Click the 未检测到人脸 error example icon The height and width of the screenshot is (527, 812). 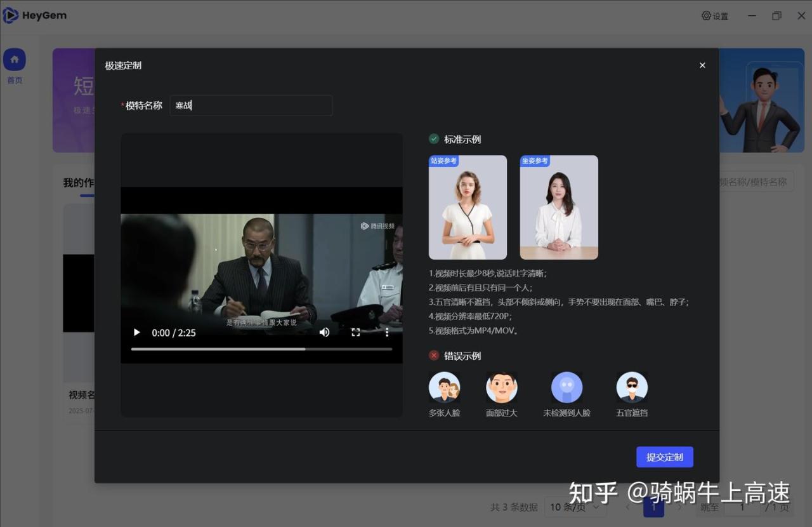coord(566,387)
